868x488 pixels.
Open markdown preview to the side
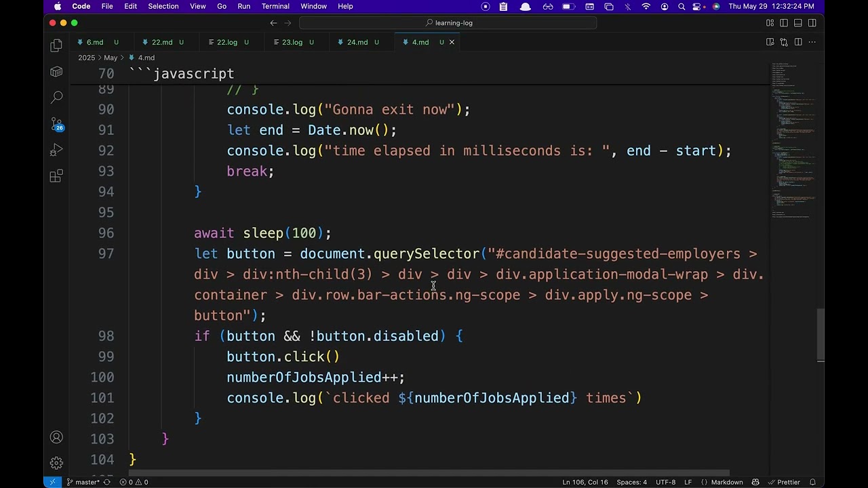tap(770, 42)
